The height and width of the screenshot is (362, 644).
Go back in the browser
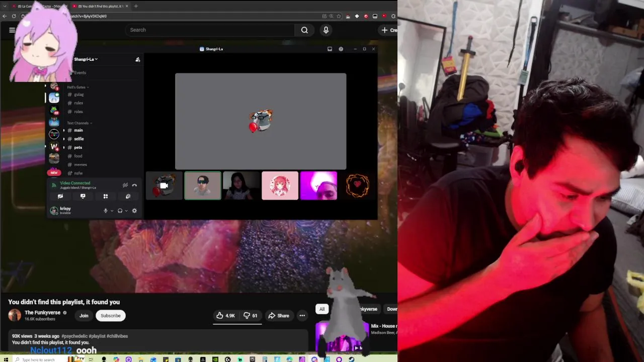pyautogui.click(x=5, y=16)
